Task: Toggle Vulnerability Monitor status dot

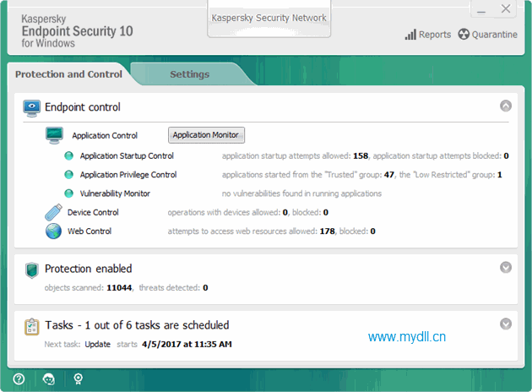Action: coord(69,193)
